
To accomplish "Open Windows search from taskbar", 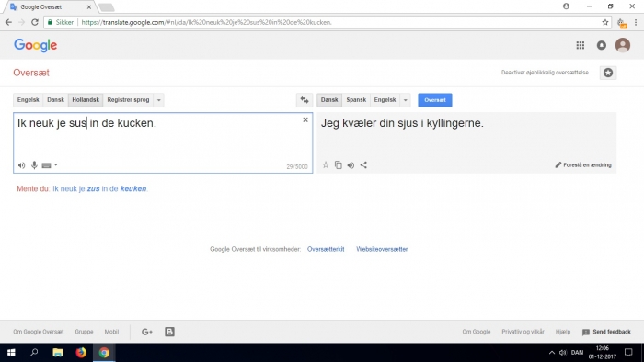I will 34,353.
